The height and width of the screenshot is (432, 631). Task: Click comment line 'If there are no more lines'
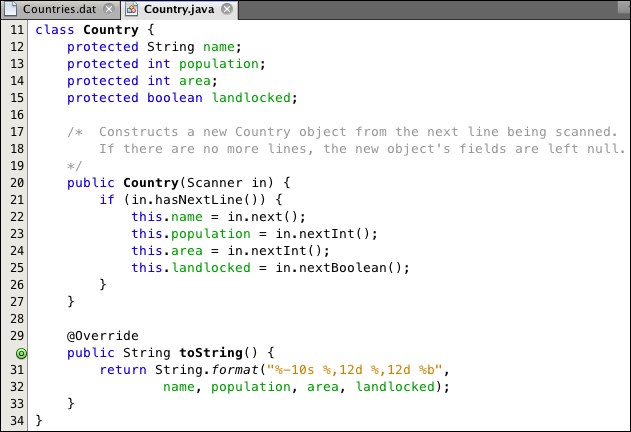[206, 149]
